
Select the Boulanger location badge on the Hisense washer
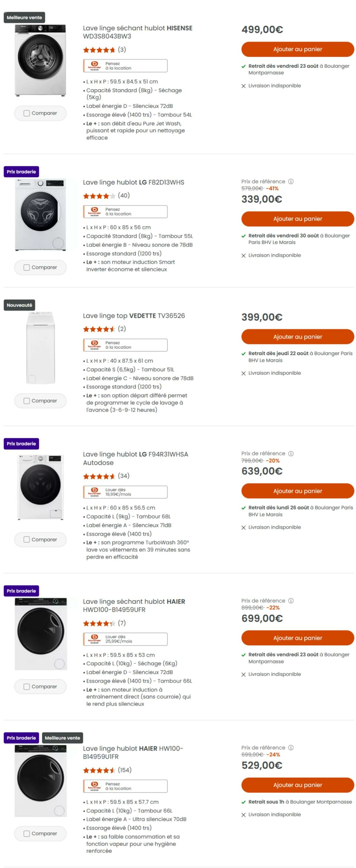125,66
